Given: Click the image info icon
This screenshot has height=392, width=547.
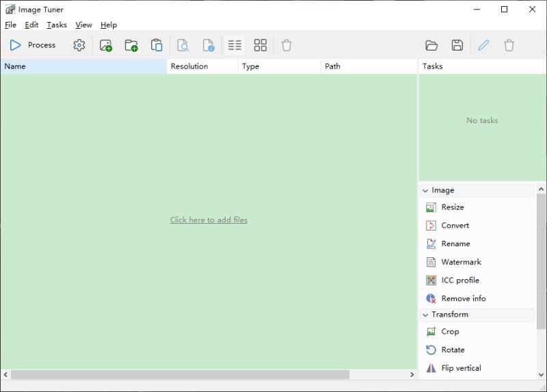Looking at the screenshot, I should 209,45.
